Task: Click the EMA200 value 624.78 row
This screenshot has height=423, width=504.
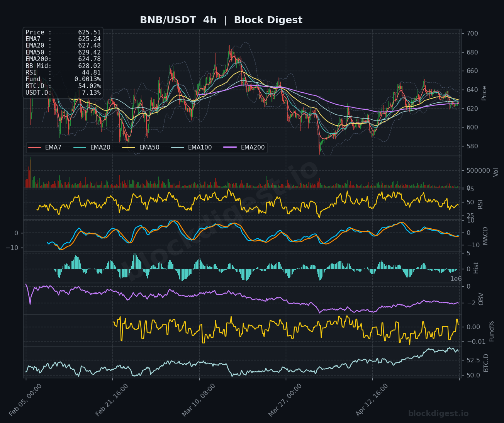Action: pos(63,59)
